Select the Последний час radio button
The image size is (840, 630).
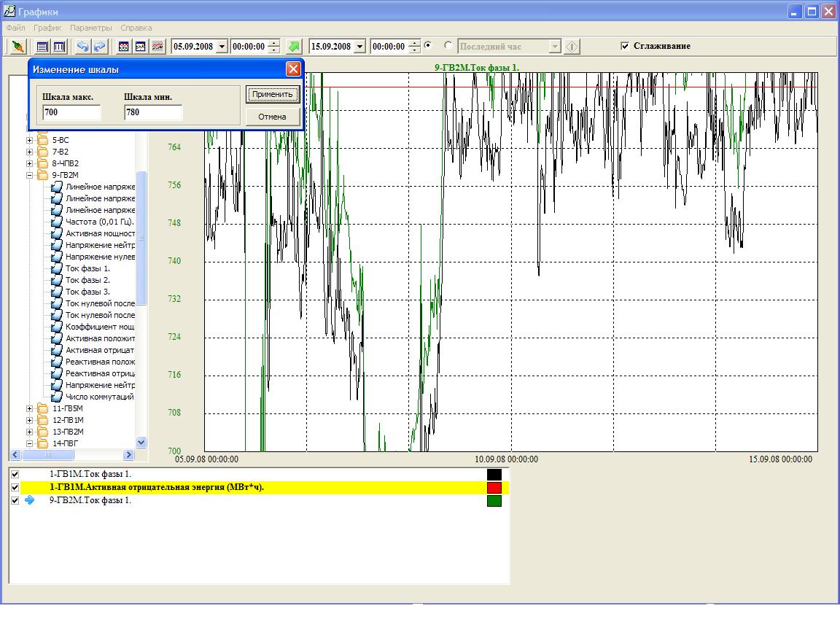(448, 46)
